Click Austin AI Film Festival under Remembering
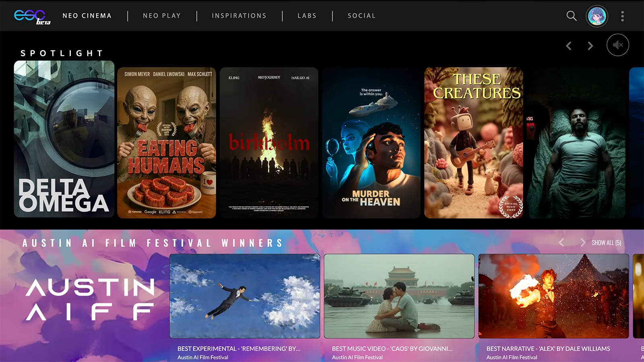Viewport: 644px width, 362px height. click(x=203, y=357)
